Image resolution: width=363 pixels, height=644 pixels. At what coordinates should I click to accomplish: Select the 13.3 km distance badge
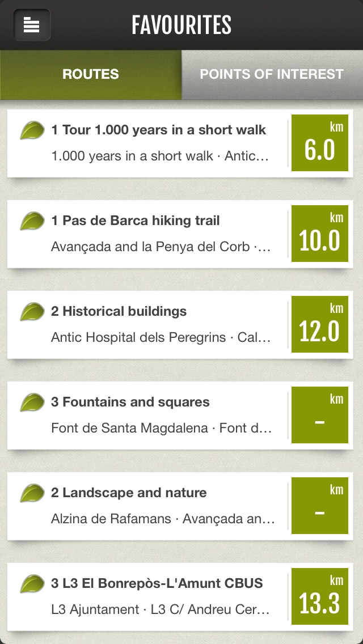click(320, 597)
